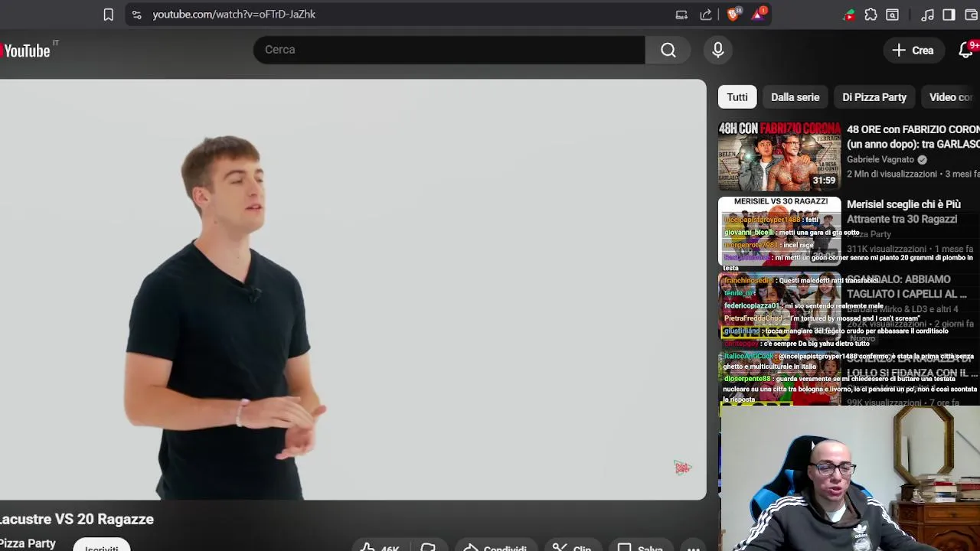Open Gabriele Vagnato channel name
Image resolution: width=980 pixels, height=551 pixels.
coord(880,159)
